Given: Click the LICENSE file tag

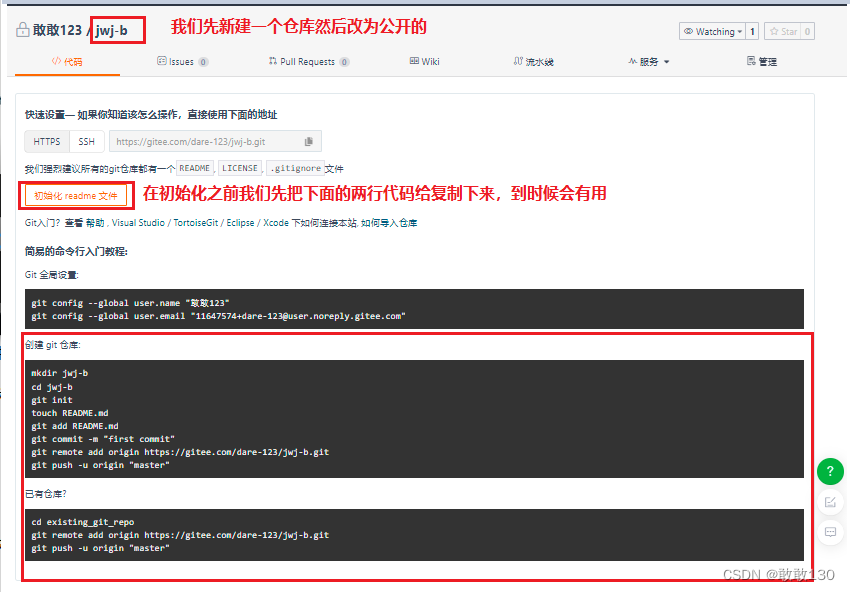Looking at the screenshot, I should click(240, 168).
